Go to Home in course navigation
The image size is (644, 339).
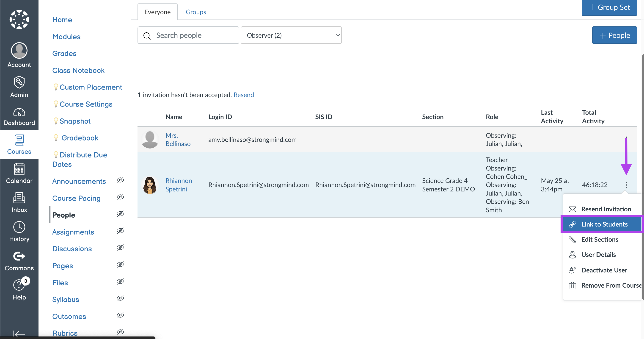(62, 20)
